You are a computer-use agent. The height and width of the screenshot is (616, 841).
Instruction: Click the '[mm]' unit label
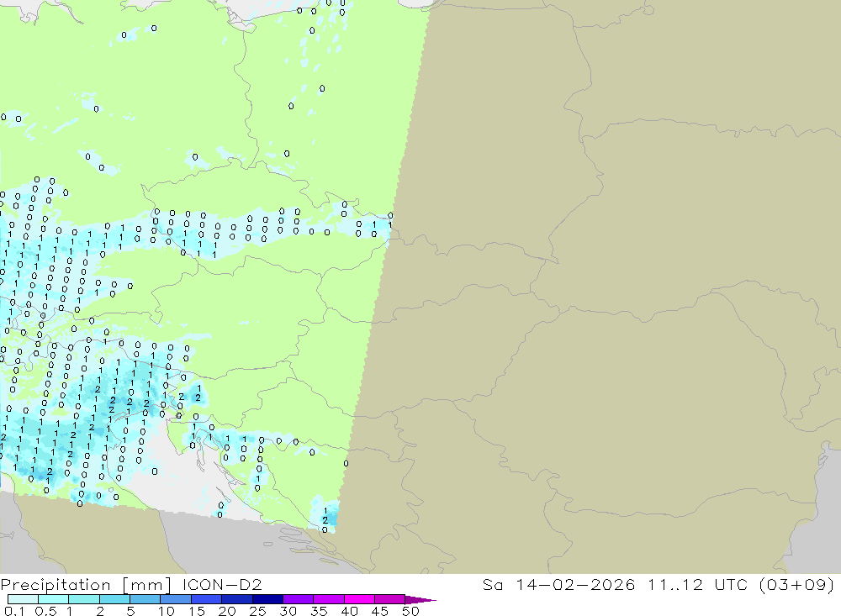[147, 585]
